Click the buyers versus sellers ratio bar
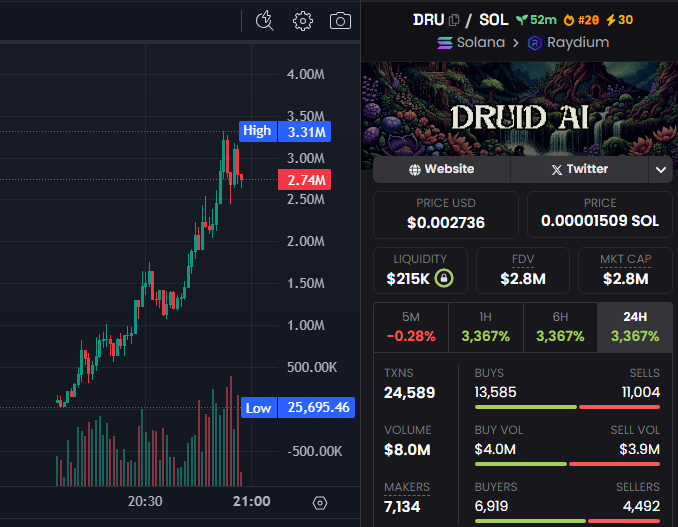Screen dimensions: 678x527 pyautogui.click(x=567, y=521)
